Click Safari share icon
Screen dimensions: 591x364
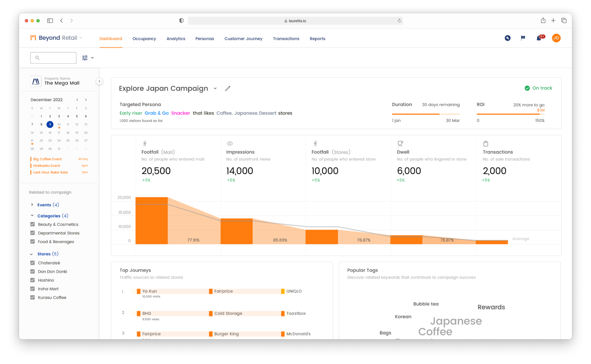pos(543,20)
